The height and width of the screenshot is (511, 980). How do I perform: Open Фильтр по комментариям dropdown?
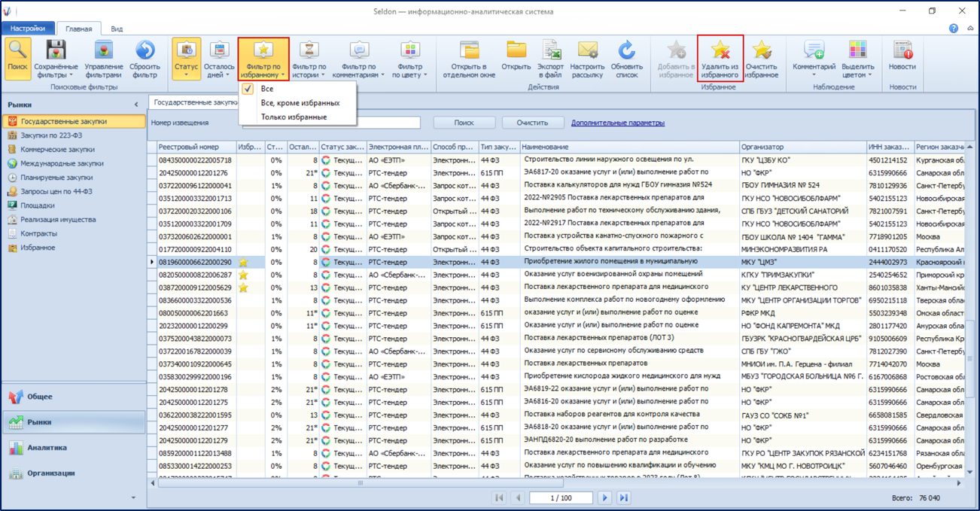(x=360, y=59)
